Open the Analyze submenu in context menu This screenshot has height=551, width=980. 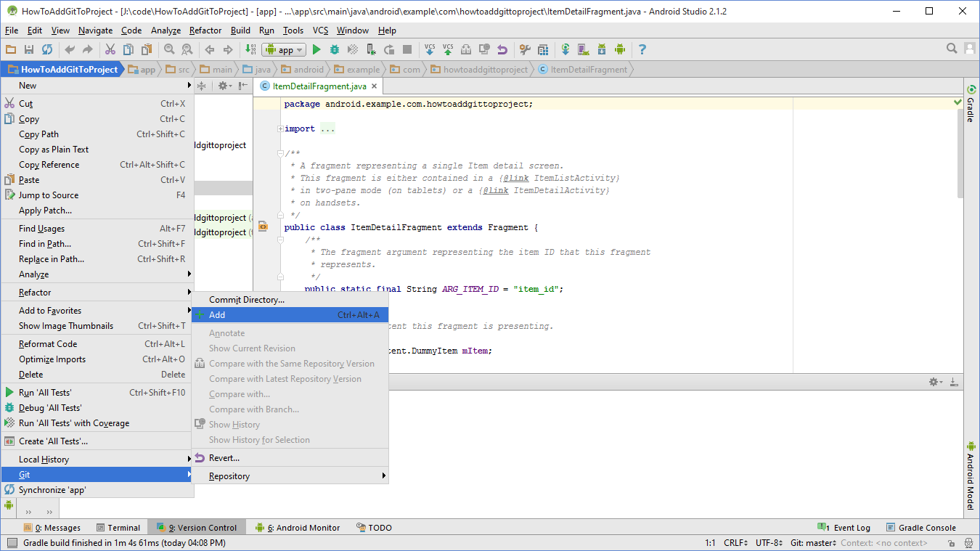97,274
